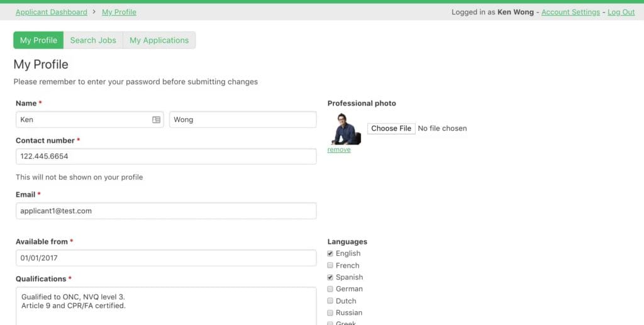Click the My Profile breadcrumb link
This screenshot has width=644, height=325.
coord(119,12)
